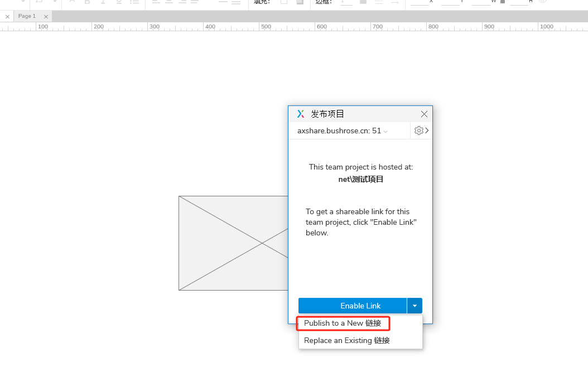Click the 'This team project is hosted at:' text
This screenshot has width=588, height=391.
coord(361,167)
